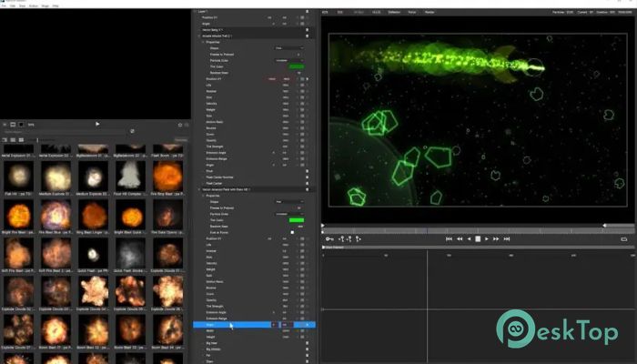
Task: Click the trash icon on the Layer 1 row
Action: (308, 11)
